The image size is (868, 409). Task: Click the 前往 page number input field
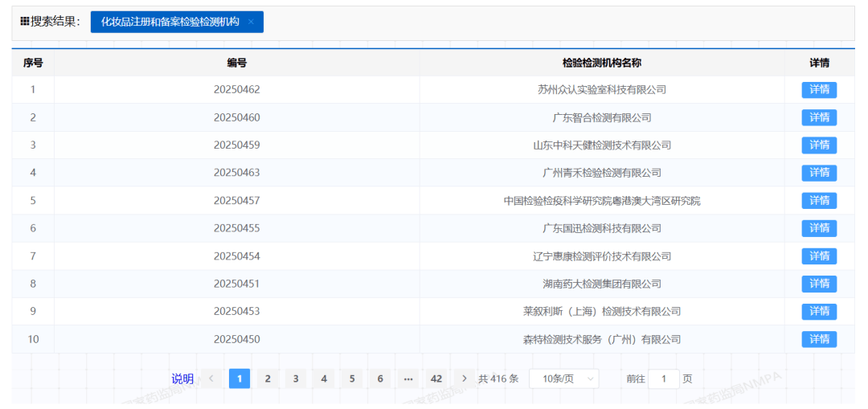point(663,378)
